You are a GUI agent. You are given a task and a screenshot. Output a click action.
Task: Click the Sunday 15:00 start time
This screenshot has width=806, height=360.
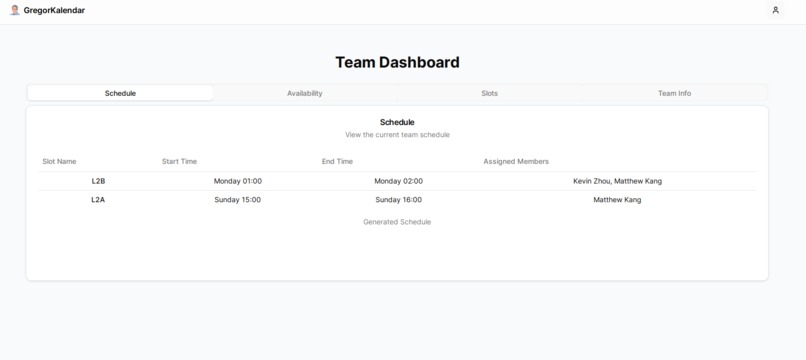tap(237, 200)
